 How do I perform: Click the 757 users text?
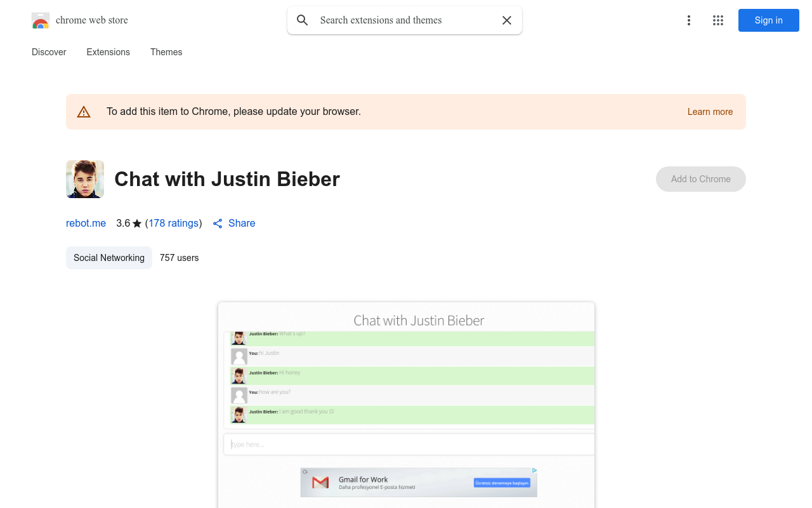pos(180,258)
